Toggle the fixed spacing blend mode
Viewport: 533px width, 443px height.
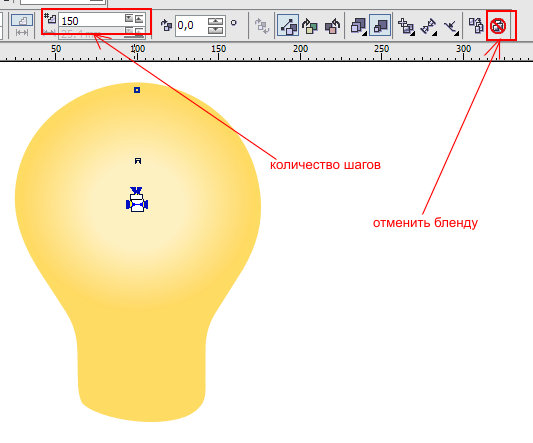(x=22, y=33)
